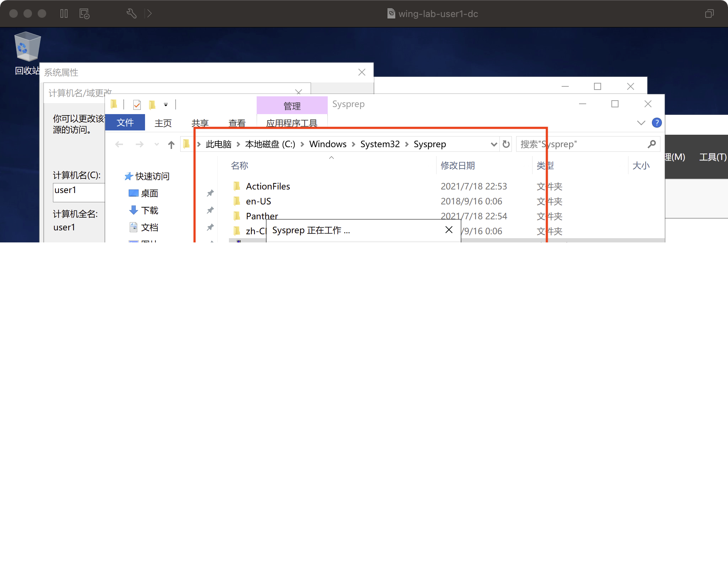Open the 文件 menu in Explorer
Viewport: 728px width, 573px height.
click(125, 123)
